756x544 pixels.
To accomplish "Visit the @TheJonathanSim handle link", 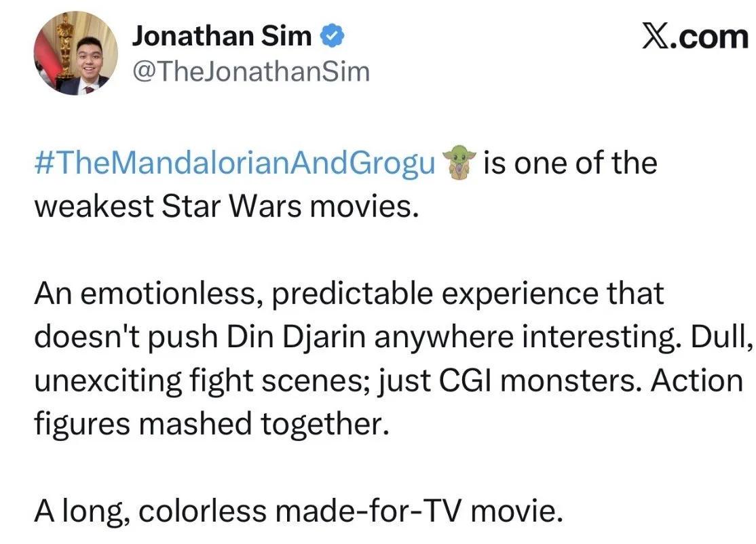I will (250, 72).
